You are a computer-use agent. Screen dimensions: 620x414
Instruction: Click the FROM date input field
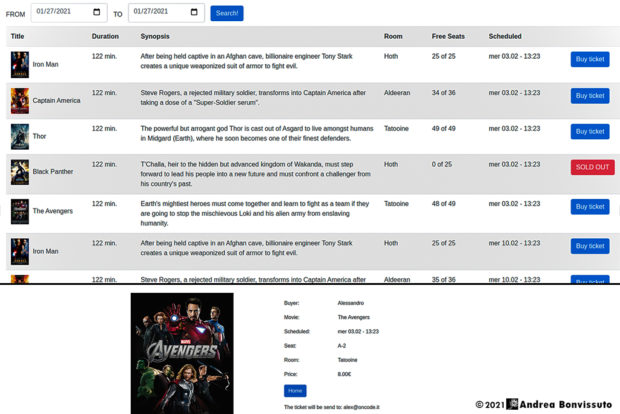click(69, 13)
